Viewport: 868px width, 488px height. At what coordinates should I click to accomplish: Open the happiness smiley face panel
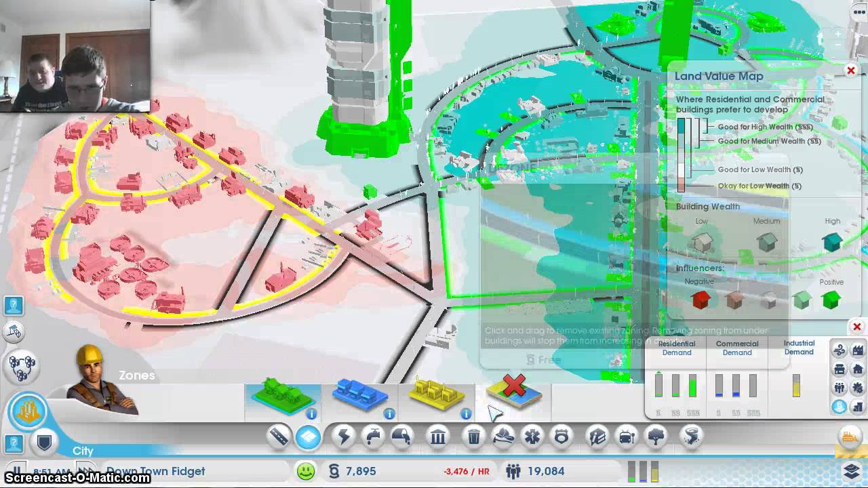tap(307, 470)
